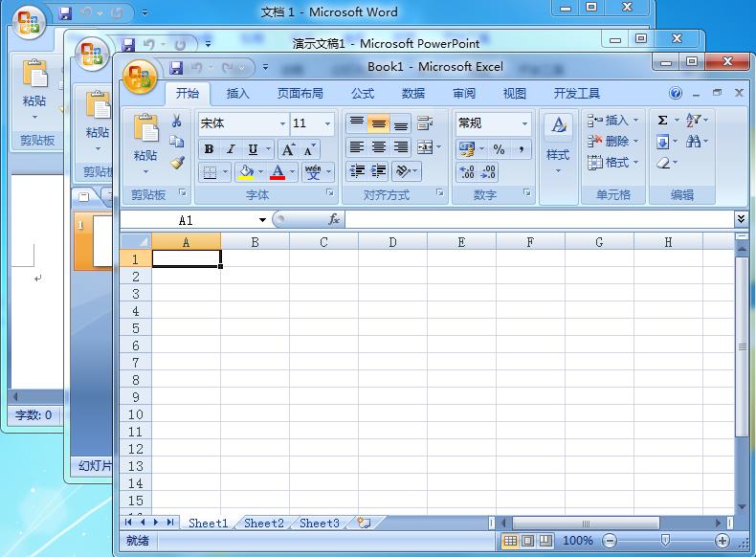This screenshot has height=557, width=756.
Task: Save workbook using Quick Access floppy icon
Action: (176, 68)
